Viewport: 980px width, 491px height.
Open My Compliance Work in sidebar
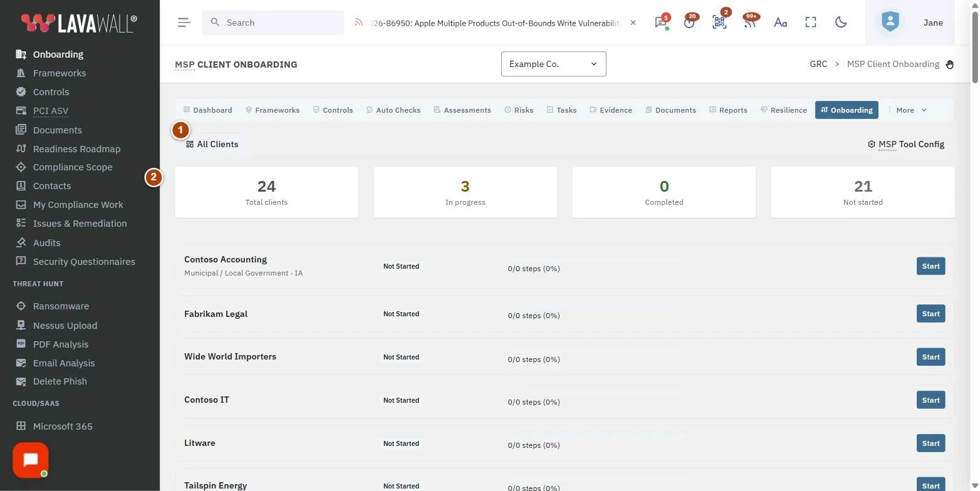pos(78,205)
